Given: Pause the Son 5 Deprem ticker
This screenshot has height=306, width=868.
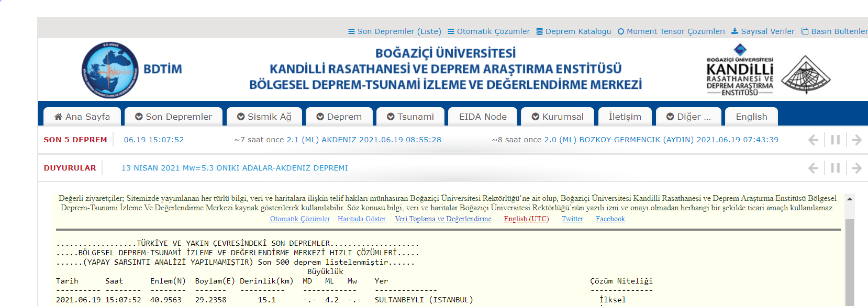Looking at the screenshot, I should click(835, 140).
